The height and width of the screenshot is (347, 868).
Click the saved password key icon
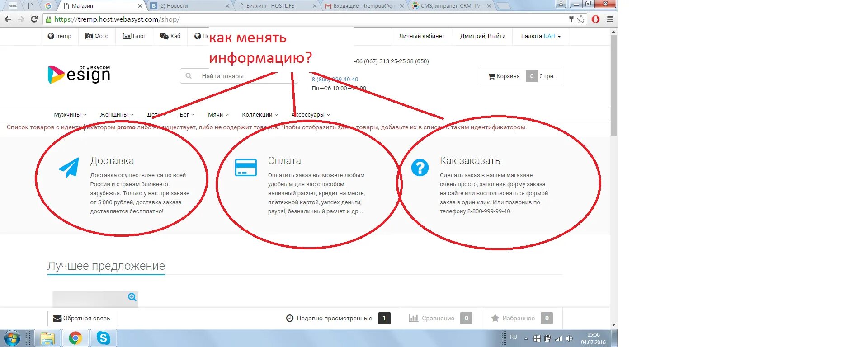571,19
